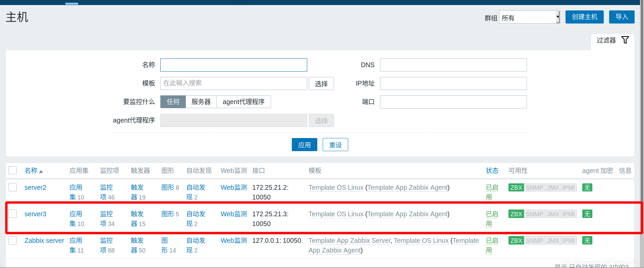Open 自动发现 2 for server3
This screenshot has height=268, width=644.
(196, 219)
